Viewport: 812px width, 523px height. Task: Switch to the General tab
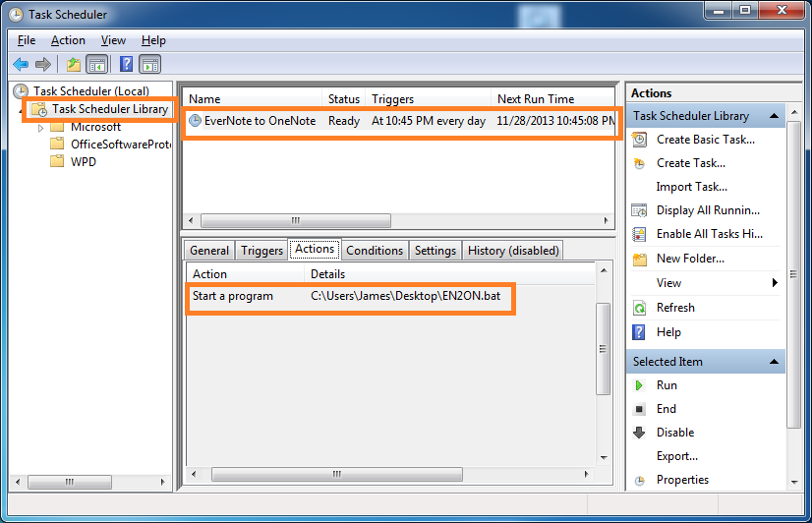[x=209, y=251]
